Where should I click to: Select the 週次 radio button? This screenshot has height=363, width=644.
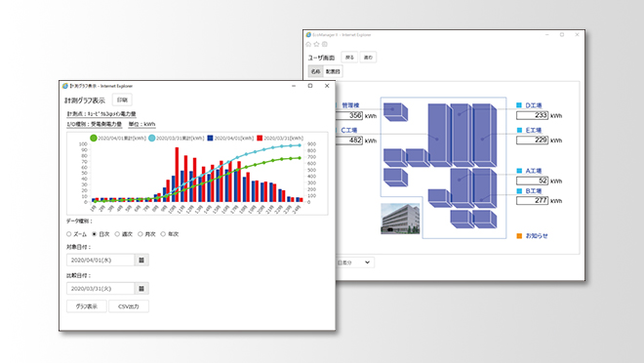click(x=117, y=234)
